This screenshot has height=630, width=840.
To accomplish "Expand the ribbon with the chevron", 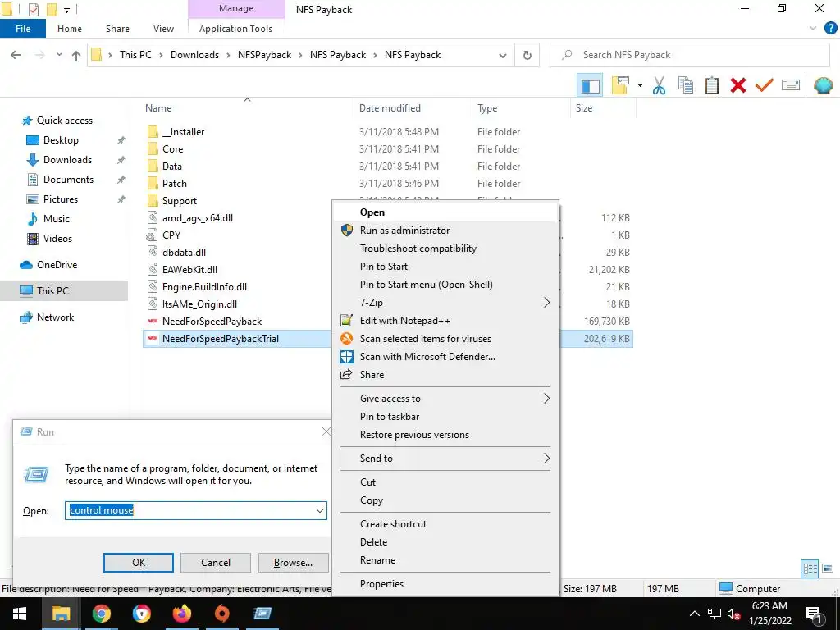I will (x=813, y=28).
